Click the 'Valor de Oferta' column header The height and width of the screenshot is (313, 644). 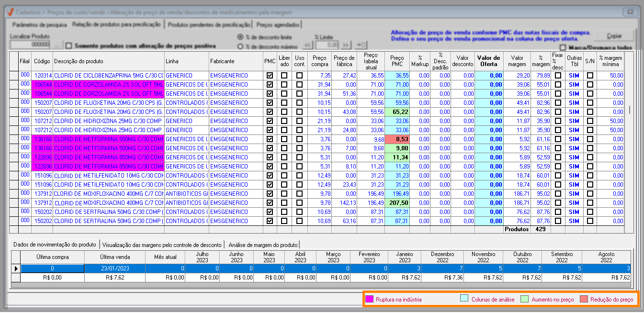[489, 61]
